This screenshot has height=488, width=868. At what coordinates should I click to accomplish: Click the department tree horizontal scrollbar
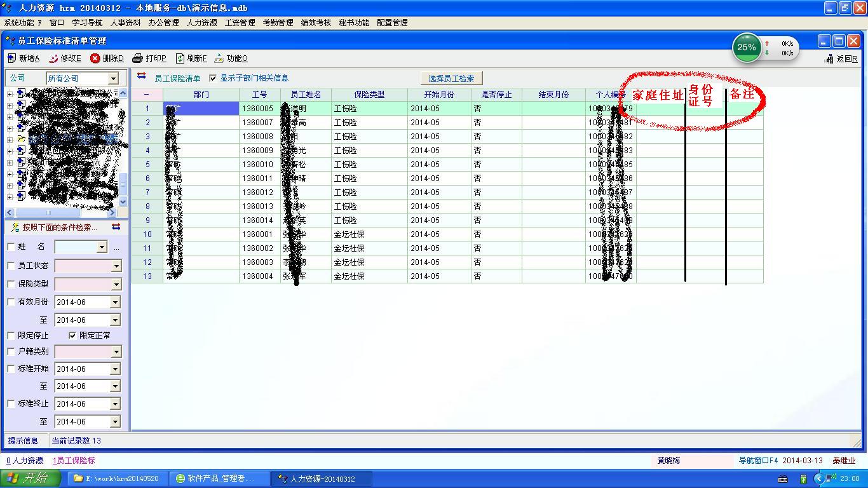(x=62, y=213)
